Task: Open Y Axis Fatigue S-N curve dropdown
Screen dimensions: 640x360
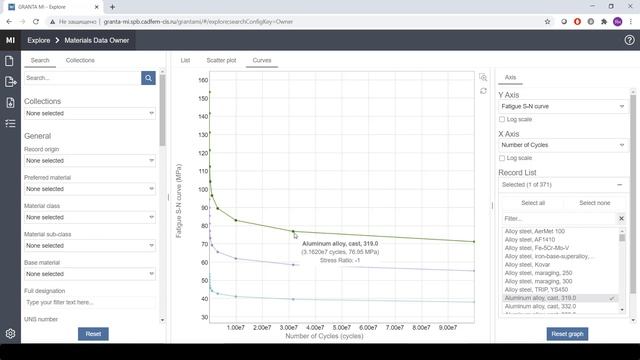Action: pos(563,107)
